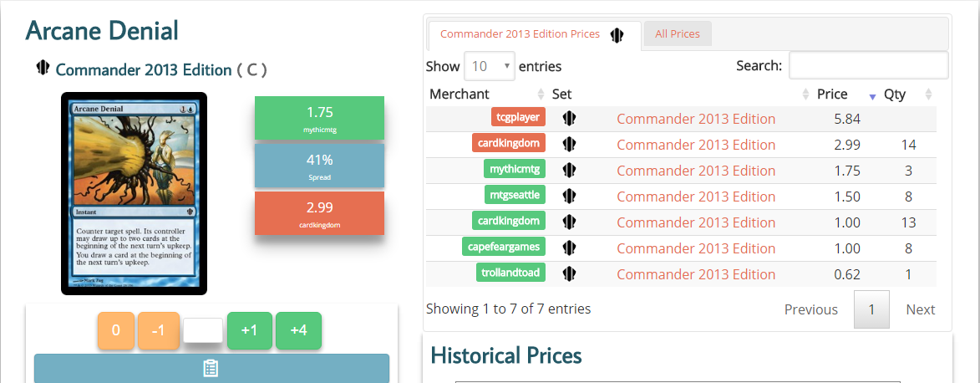This screenshot has width=980, height=383.
Task: Click the set icon in the trollandtoad row
Action: [570, 273]
